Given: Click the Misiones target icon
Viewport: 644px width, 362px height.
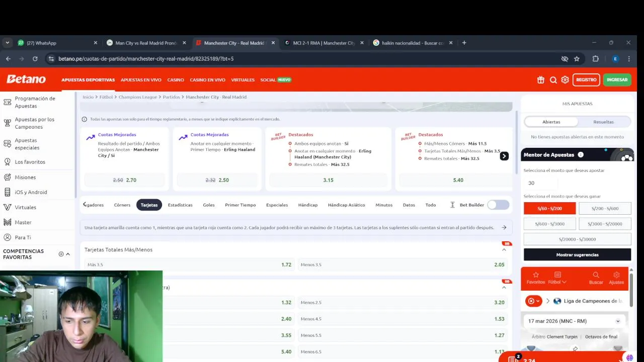Looking at the screenshot, I should click(8, 177).
